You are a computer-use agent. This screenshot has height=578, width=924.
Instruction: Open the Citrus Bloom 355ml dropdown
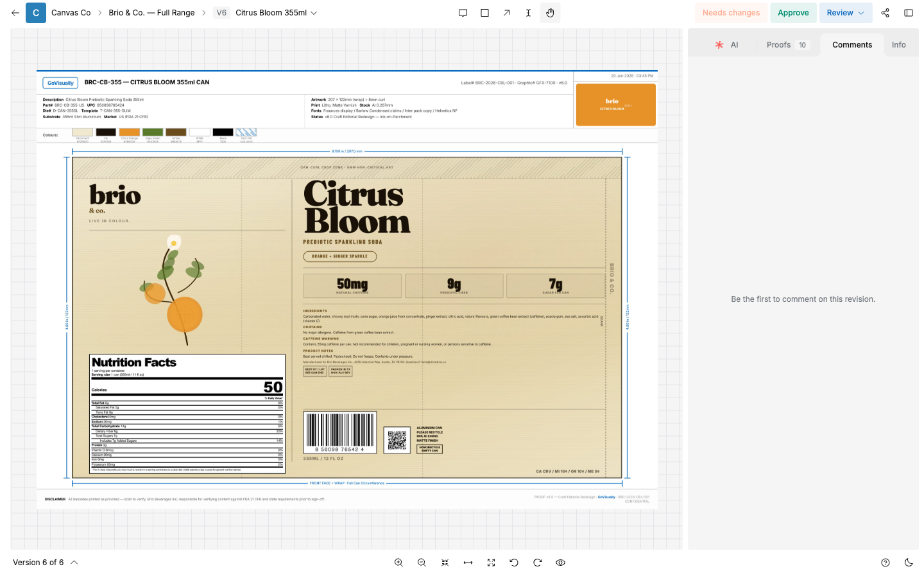(x=276, y=13)
